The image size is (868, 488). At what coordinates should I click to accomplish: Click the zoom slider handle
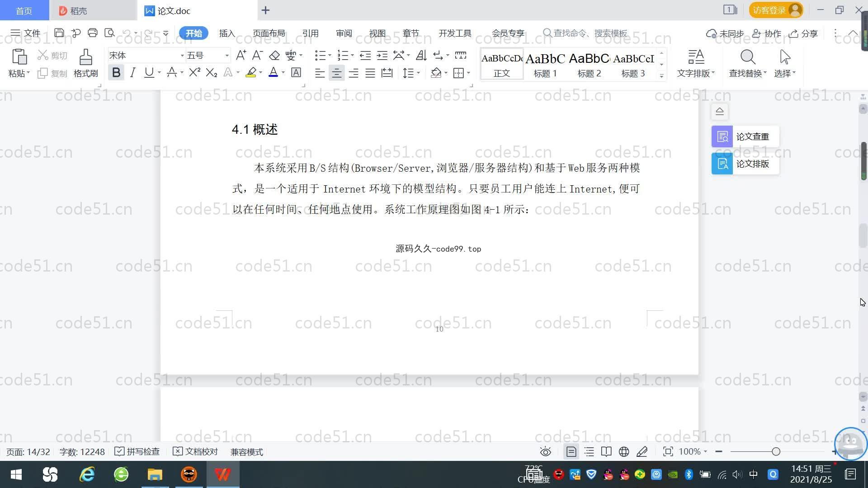coord(776,451)
